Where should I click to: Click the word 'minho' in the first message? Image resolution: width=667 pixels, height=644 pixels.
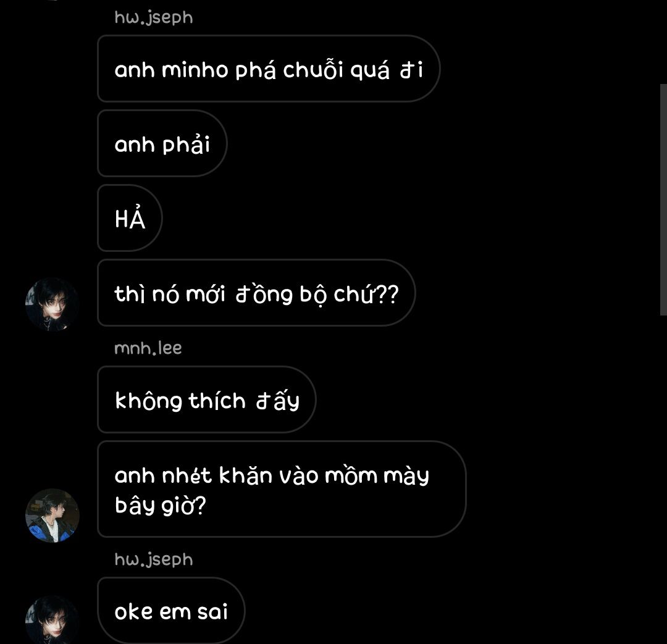point(195,70)
